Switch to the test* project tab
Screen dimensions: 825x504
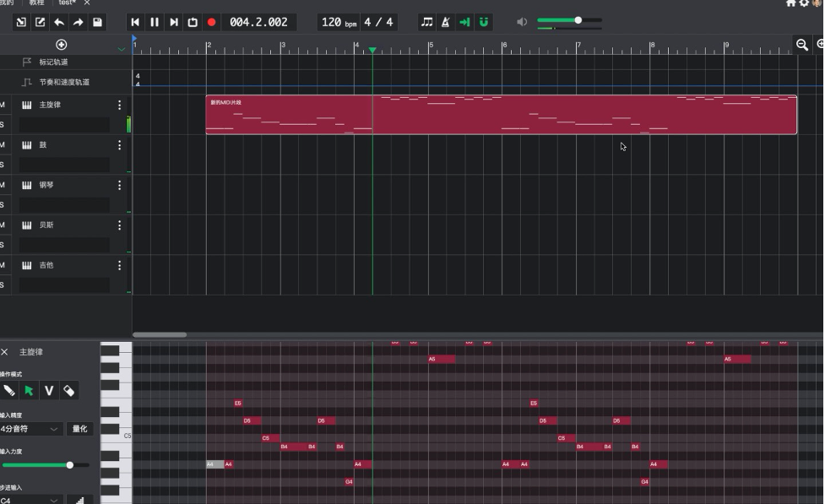tap(67, 3)
